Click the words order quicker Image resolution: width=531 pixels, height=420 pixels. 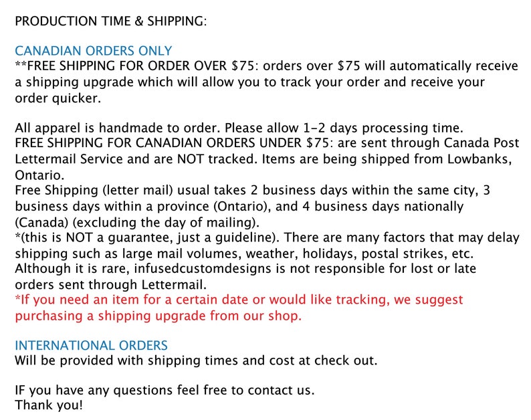(x=58, y=98)
